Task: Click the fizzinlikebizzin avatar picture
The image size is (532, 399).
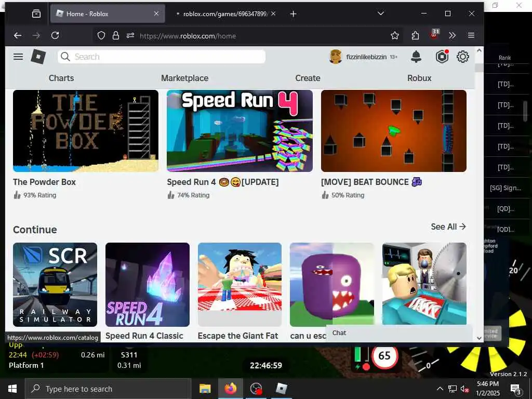Action: (x=336, y=57)
